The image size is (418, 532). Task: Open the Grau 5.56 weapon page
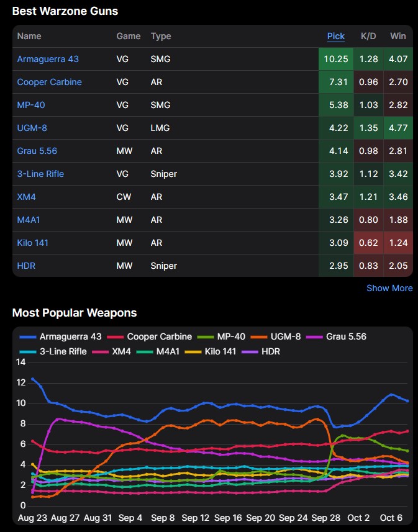click(x=37, y=151)
